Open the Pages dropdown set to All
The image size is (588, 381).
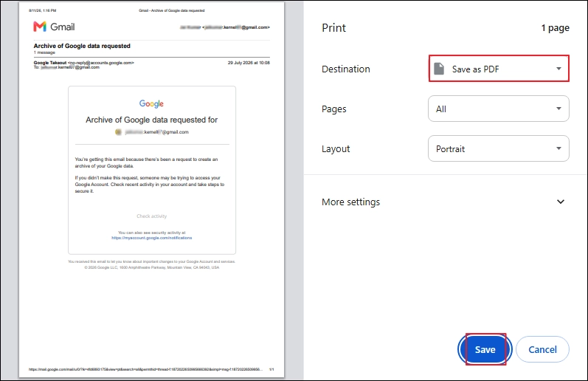point(499,109)
